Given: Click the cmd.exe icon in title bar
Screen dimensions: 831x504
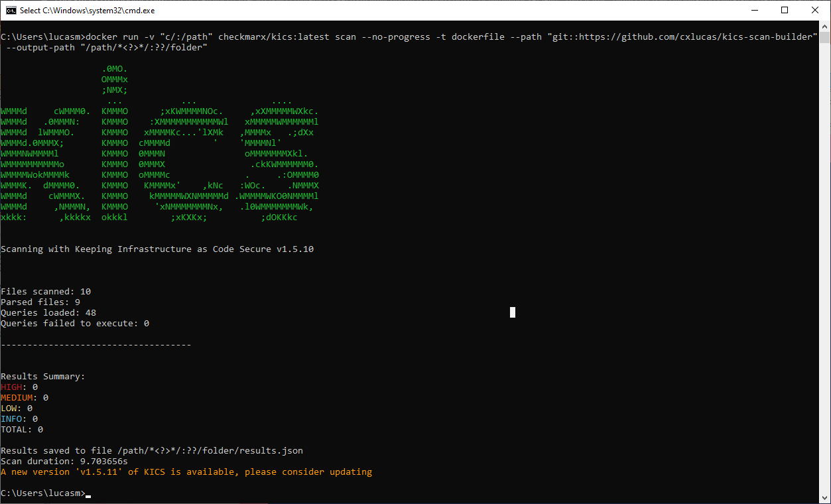Looking at the screenshot, I should click(11, 10).
